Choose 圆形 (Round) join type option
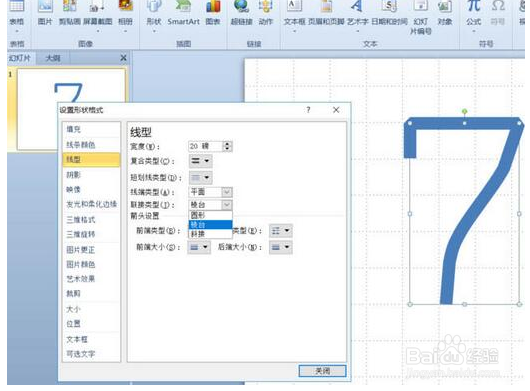This screenshot has height=391, width=530. coord(210,215)
